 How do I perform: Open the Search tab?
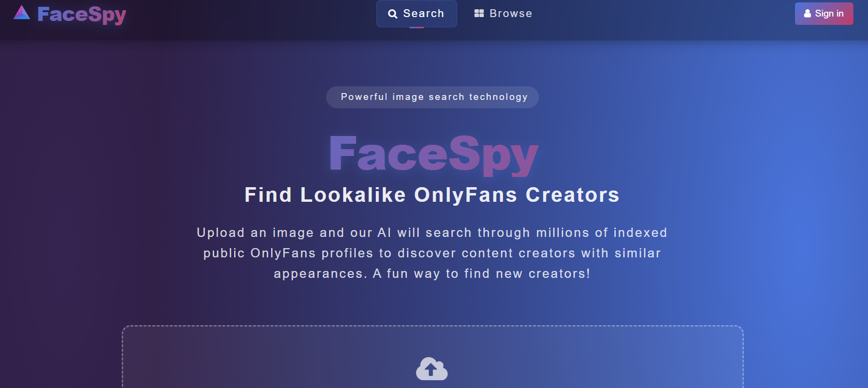click(x=416, y=14)
